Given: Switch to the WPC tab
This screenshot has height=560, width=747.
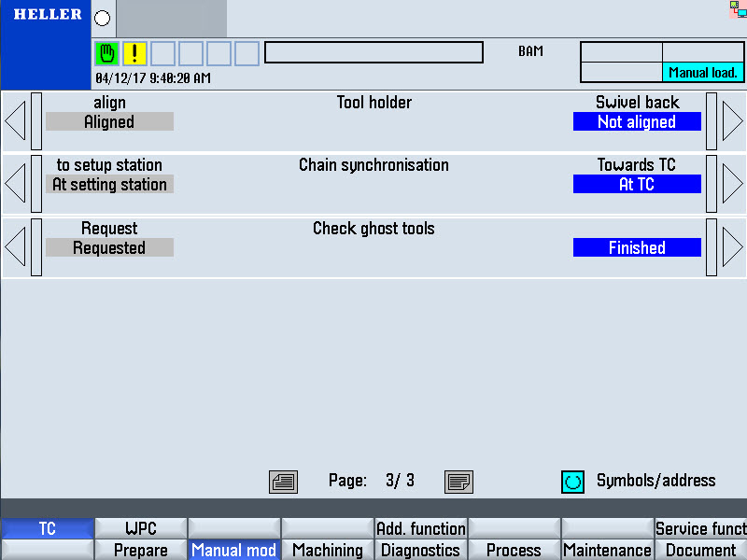Looking at the screenshot, I should (x=140, y=529).
